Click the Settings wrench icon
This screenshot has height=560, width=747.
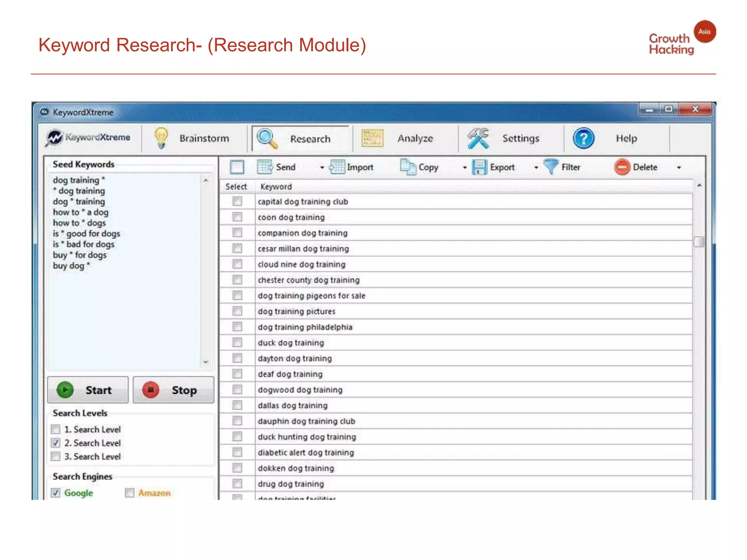(x=478, y=138)
